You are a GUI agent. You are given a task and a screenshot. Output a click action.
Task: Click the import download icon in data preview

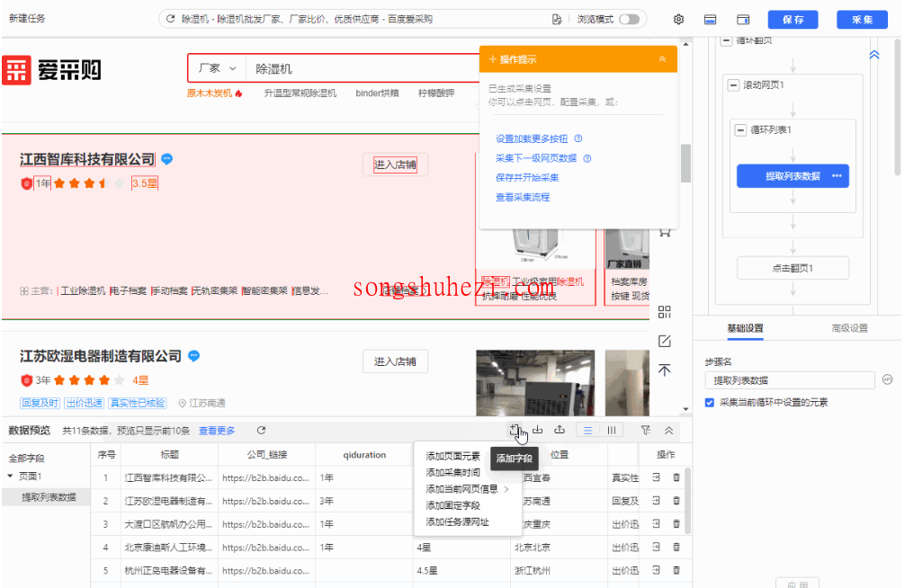537,430
